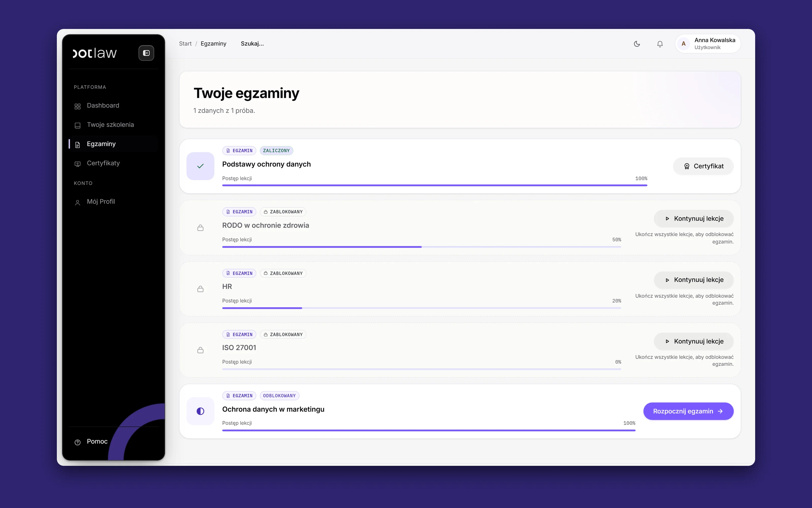Click the lock icon of ISO 27001 exam
This screenshot has width=812, height=508.
coord(200,350)
